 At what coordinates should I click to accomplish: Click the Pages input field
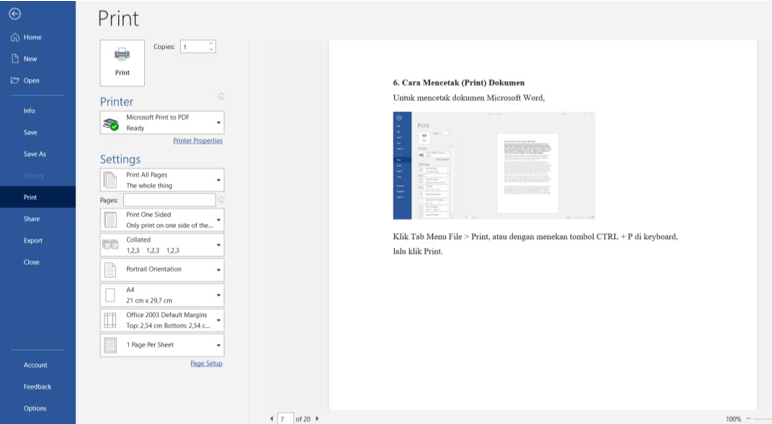[x=168, y=200]
